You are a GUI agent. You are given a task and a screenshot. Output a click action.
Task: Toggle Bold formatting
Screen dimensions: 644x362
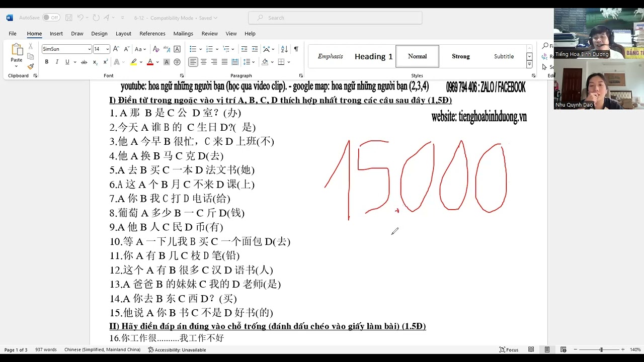(x=46, y=62)
